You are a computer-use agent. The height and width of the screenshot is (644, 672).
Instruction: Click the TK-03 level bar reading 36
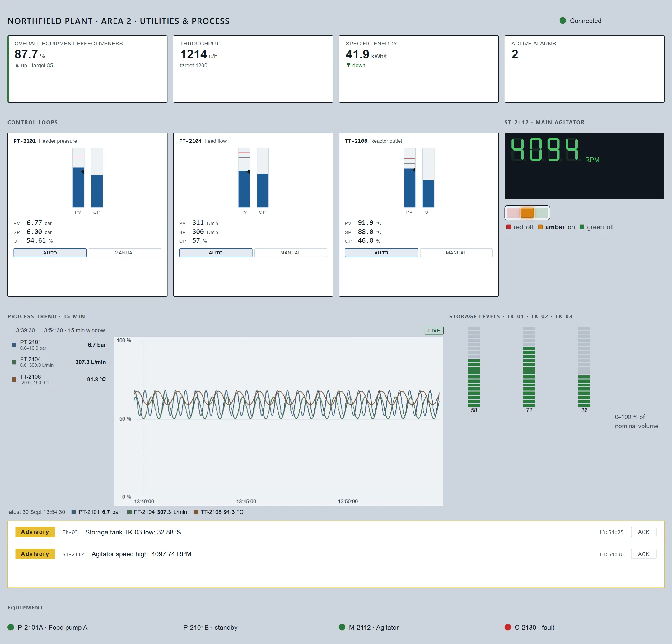[584, 366]
